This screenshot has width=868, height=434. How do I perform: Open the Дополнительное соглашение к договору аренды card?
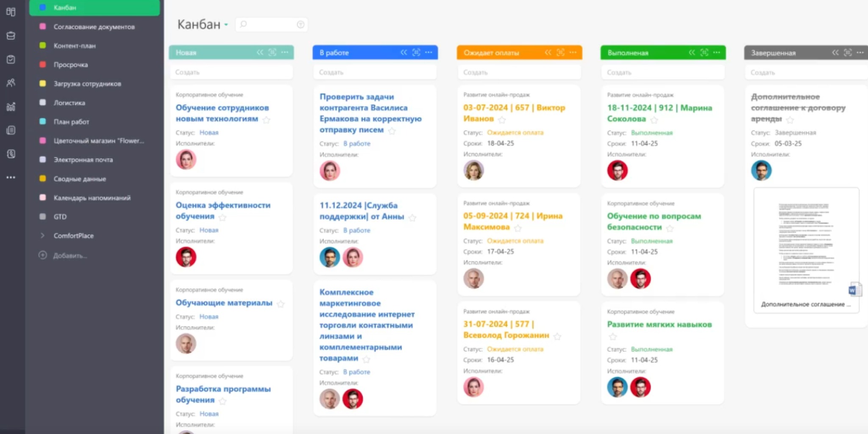(798, 108)
